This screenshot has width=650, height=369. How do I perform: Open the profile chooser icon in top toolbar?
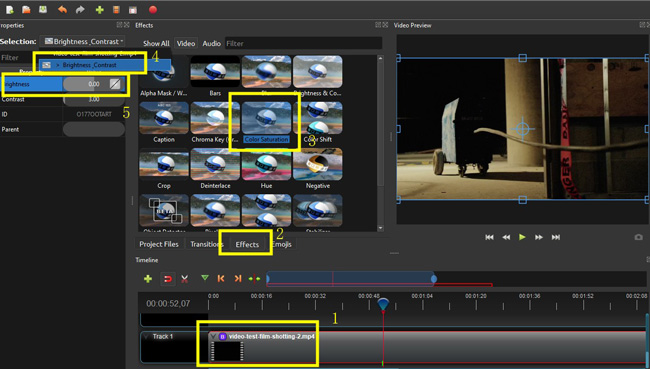coord(116,10)
